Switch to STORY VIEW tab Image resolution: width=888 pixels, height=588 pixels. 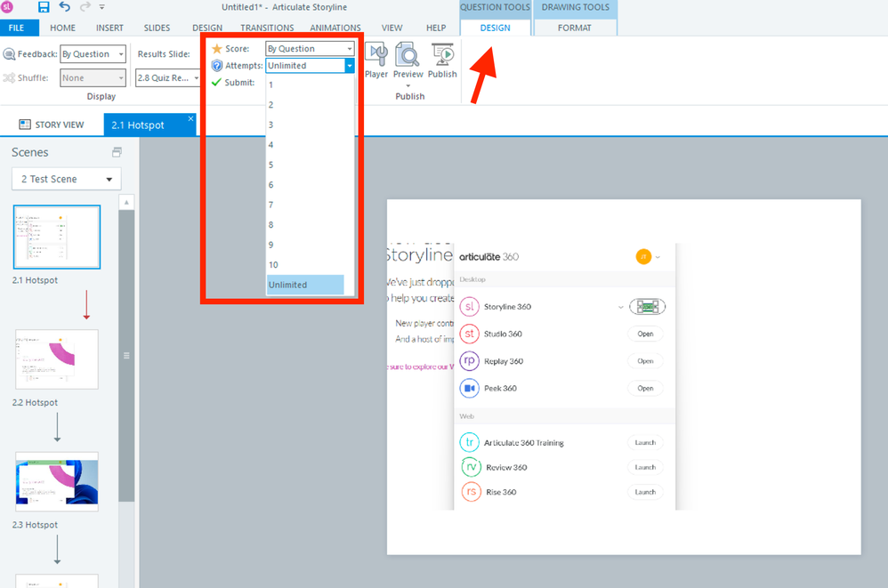[52, 125]
